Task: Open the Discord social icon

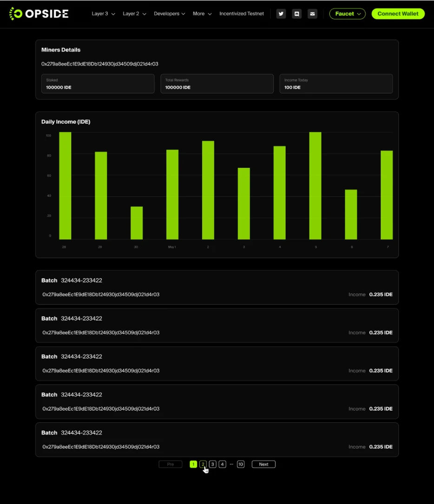Action: coord(297,14)
